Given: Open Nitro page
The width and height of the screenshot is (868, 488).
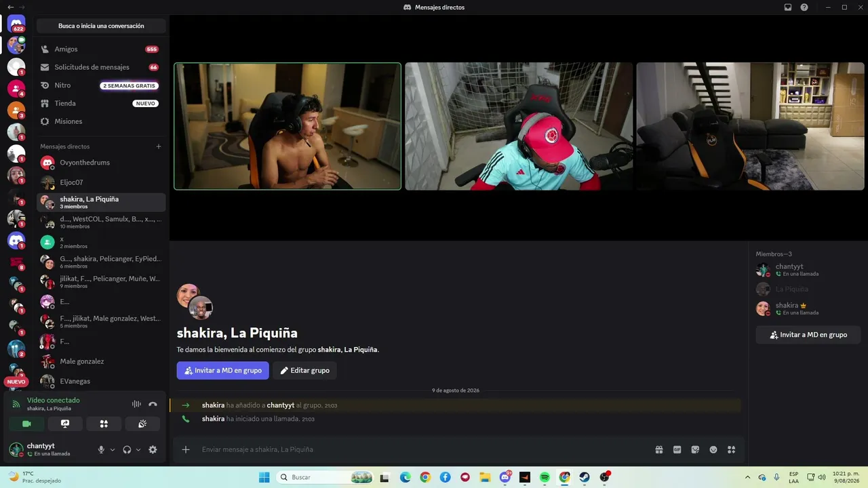Looking at the screenshot, I should click(101, 85).
